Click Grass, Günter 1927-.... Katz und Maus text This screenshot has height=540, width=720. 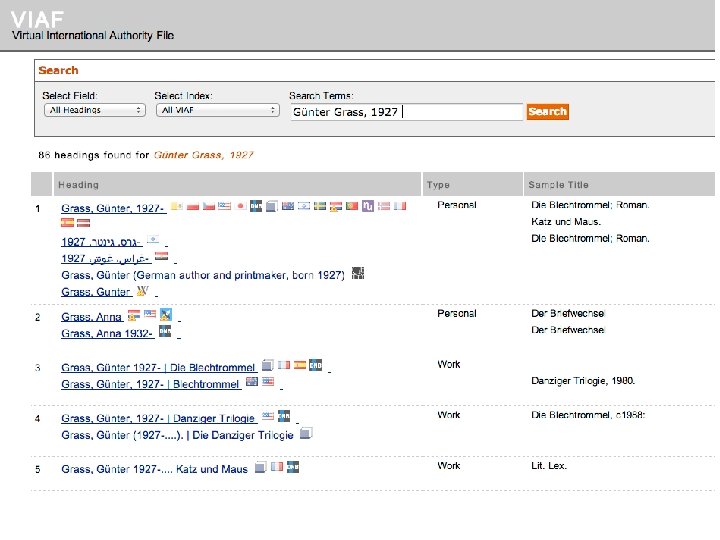click(x=154, y=469)
